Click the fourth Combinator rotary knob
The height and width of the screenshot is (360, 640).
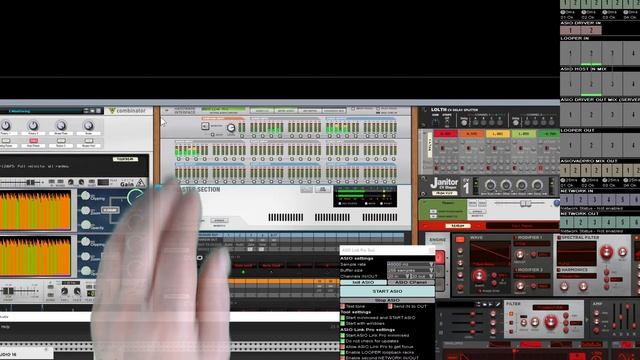pyautogui.click(x=88, y=125)
